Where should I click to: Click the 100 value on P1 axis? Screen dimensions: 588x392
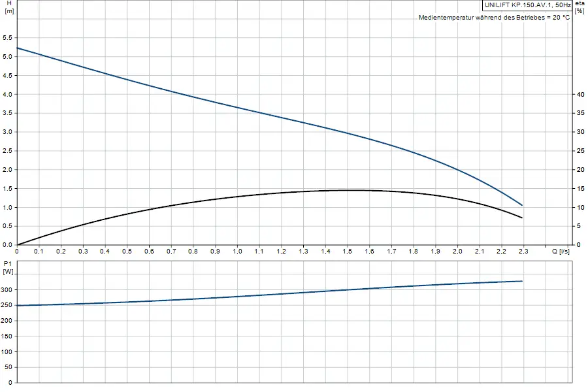pyautogui.click(x=7, y=352)
